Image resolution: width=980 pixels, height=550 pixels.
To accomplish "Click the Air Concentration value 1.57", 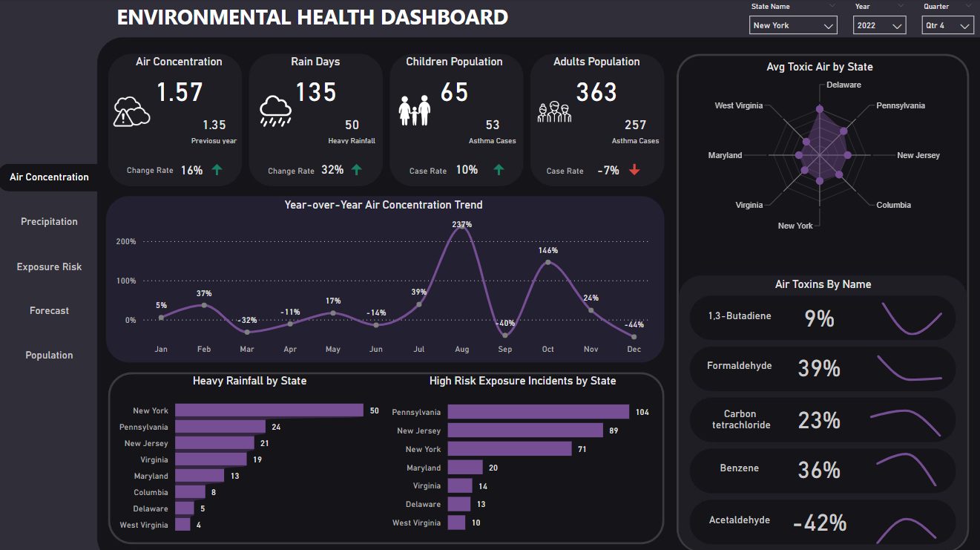I will pyautogui.click(x=180, y=92).
